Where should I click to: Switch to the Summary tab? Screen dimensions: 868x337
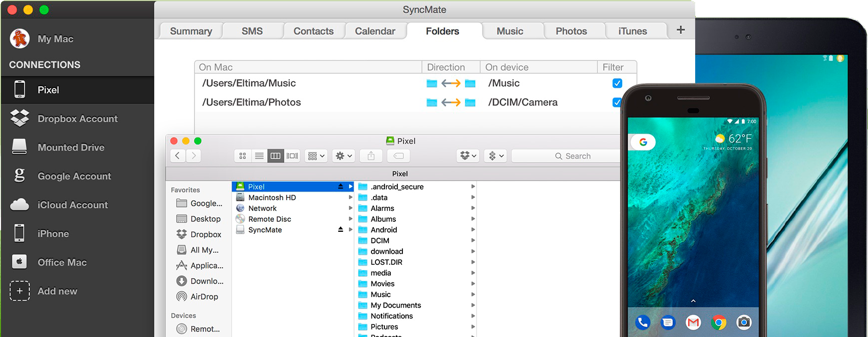point(191,31)
